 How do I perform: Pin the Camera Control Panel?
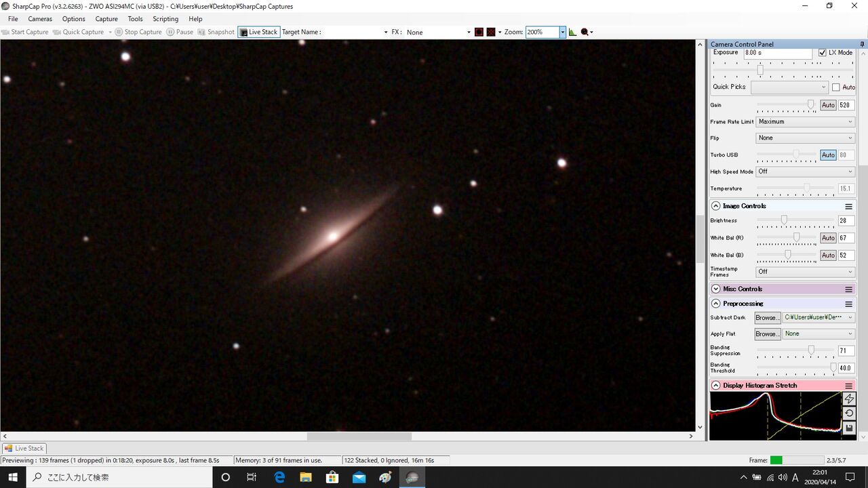(863, 44)
